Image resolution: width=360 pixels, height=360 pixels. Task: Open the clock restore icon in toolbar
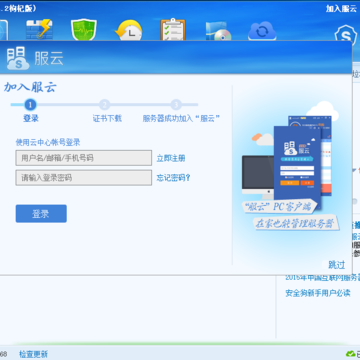[129, 30]
